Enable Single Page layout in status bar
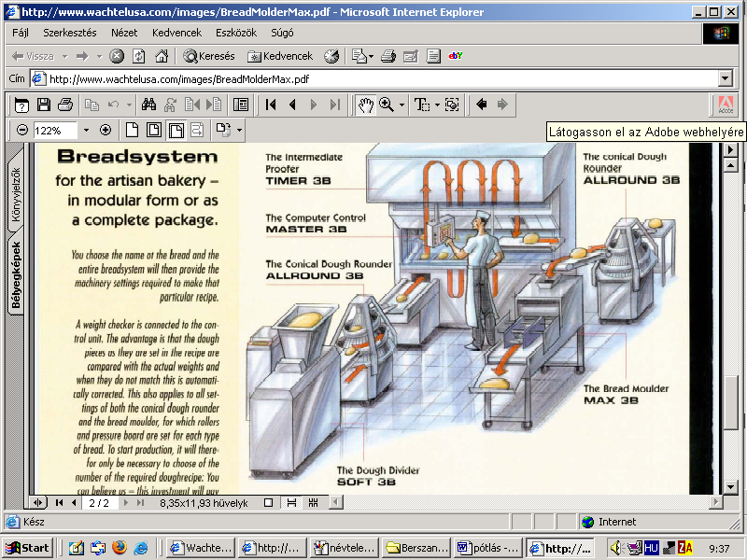Image resolution: width=747 pixels, height=560 pixels. pos(269,502)
